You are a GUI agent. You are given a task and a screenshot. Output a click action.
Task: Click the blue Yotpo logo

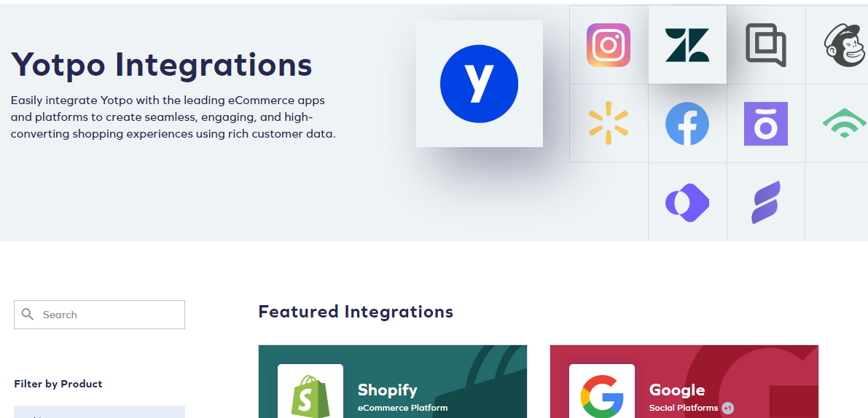tap(479, 84)
